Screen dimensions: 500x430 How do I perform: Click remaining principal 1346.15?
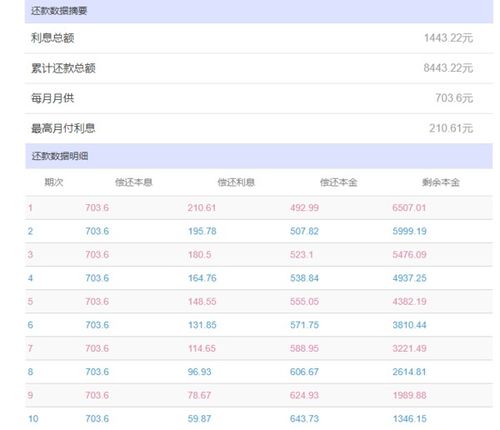click(x=409, y=419)
